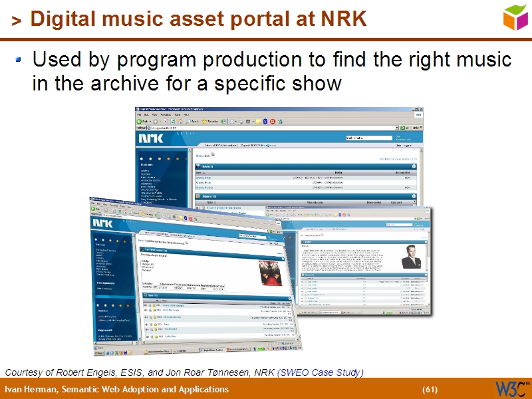Click the W3C logo in the footer

pyautogui.click(x=512, y=388)
